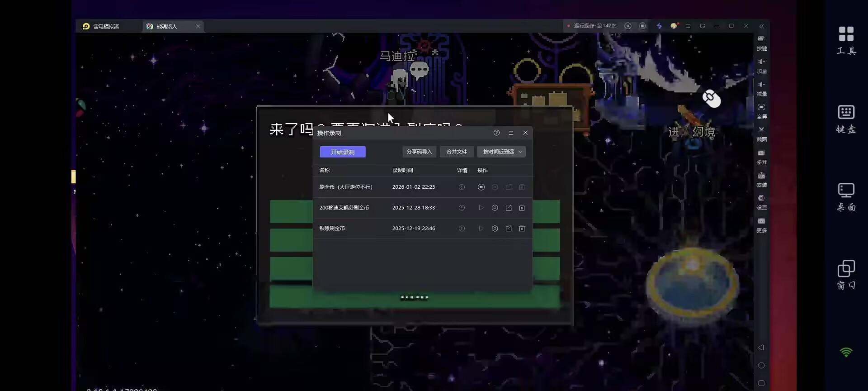
Task: Open the 键盘 keyboard panel
Action: click(846, 119)
